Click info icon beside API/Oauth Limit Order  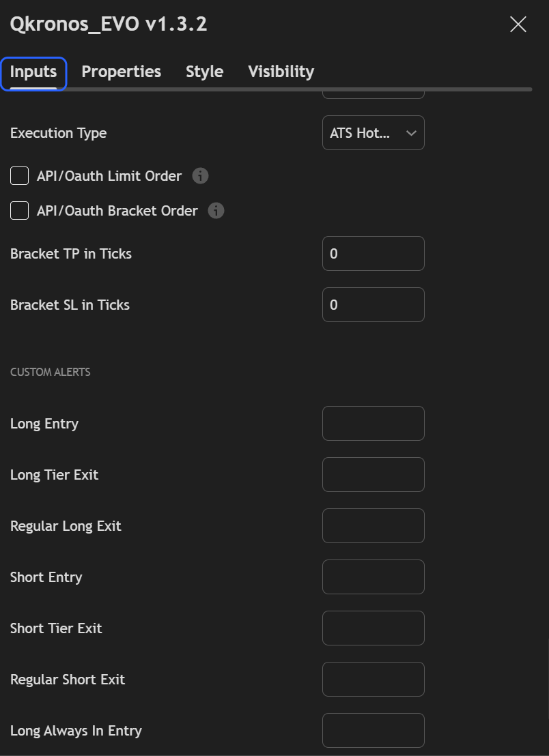coord(200,176)
